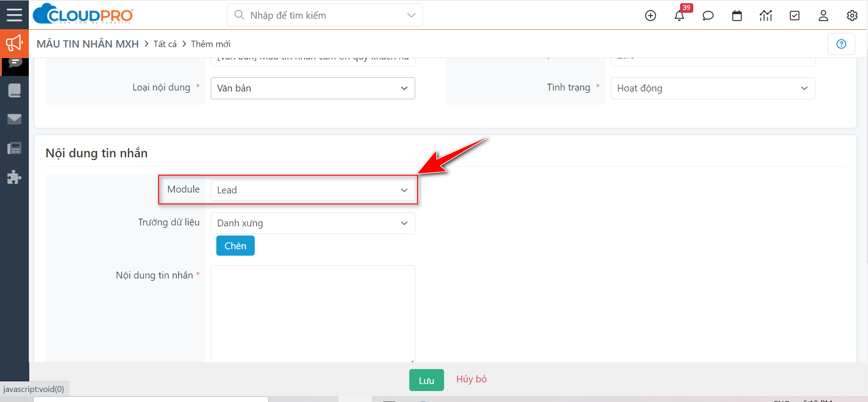The height and width of the screenshot is (402, 868).
Task: Open notifications bell with 39 badge
Action: pos(680,16)
